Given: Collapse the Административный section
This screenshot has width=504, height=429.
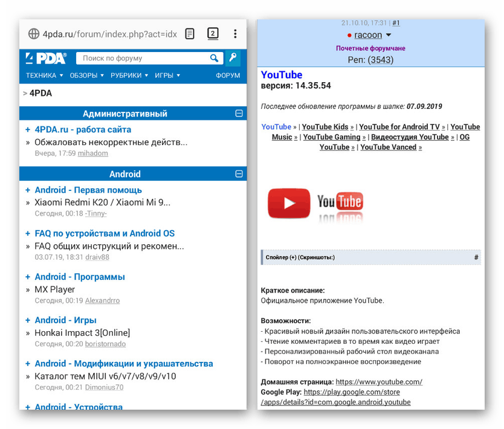Looking at the screenshot, I should click(239, 114).
